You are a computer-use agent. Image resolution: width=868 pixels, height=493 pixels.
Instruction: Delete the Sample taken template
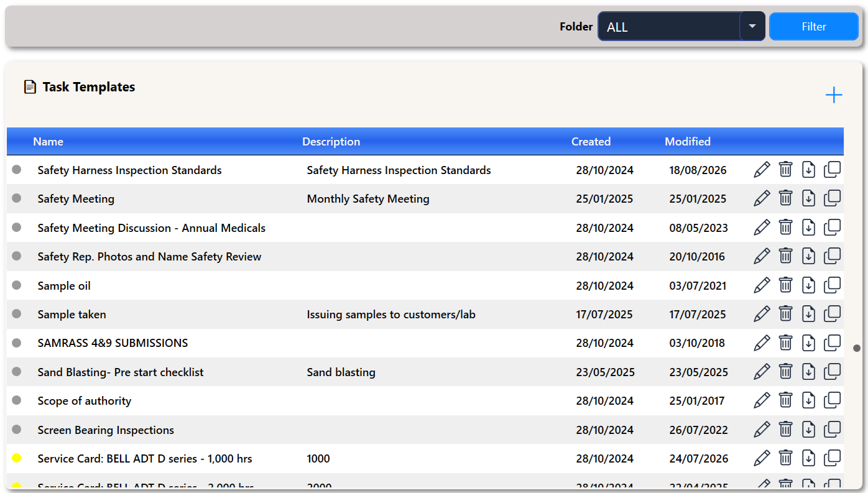(x=786, y=314)
